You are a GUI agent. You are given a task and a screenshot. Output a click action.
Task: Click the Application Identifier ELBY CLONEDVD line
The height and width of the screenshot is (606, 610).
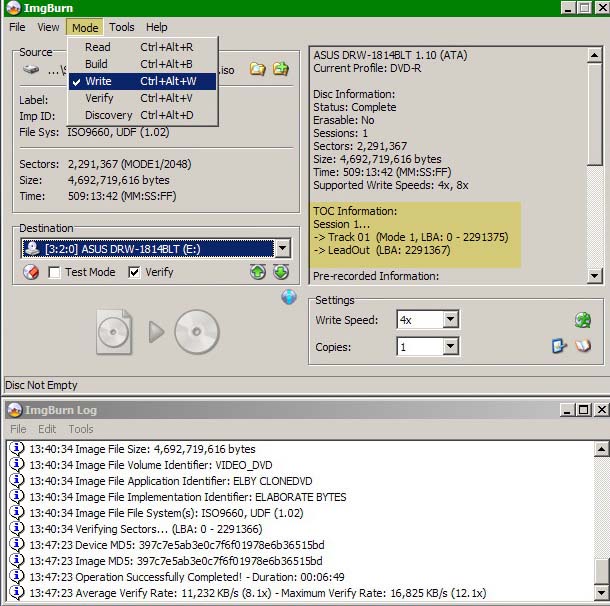pos(171,481)
